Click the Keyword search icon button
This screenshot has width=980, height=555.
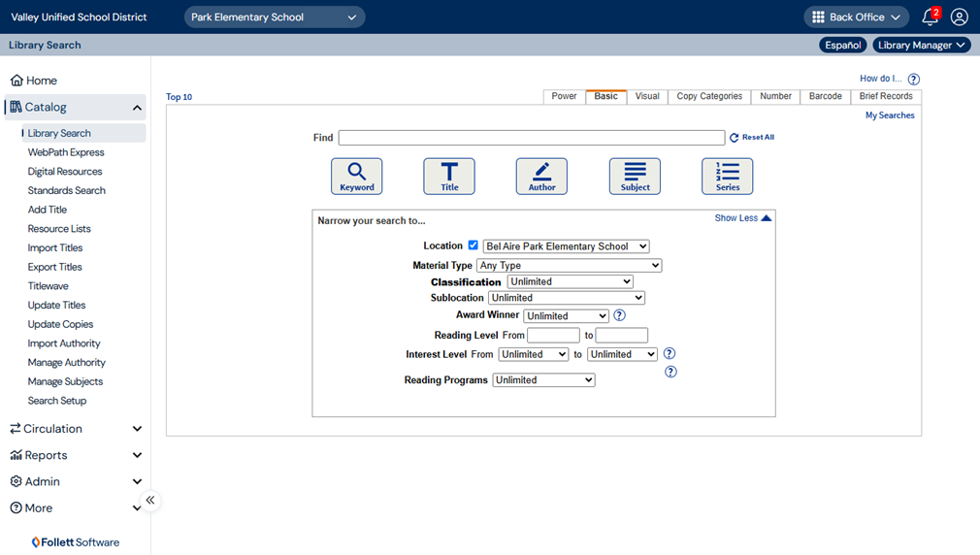pyautogui.click(x=356, y=177)
